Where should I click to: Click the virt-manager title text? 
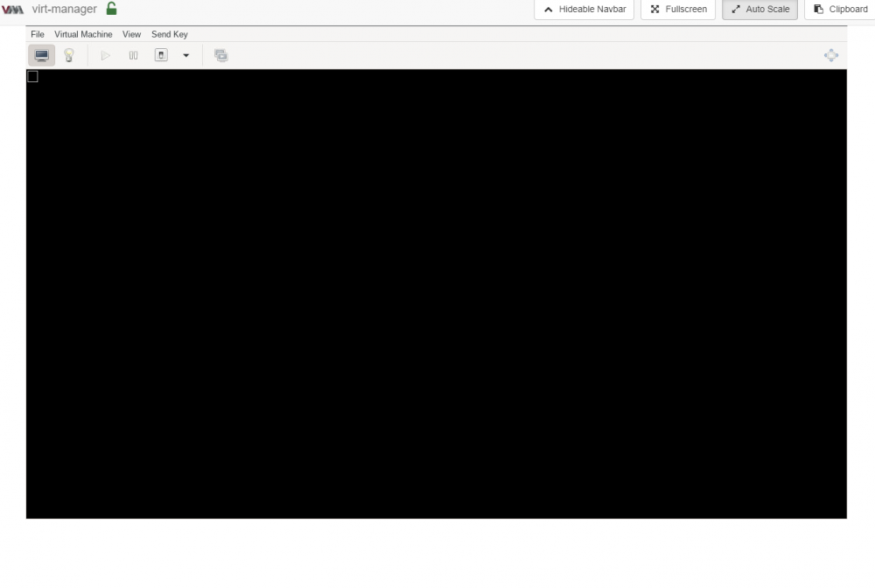click(x=64, y=9)
